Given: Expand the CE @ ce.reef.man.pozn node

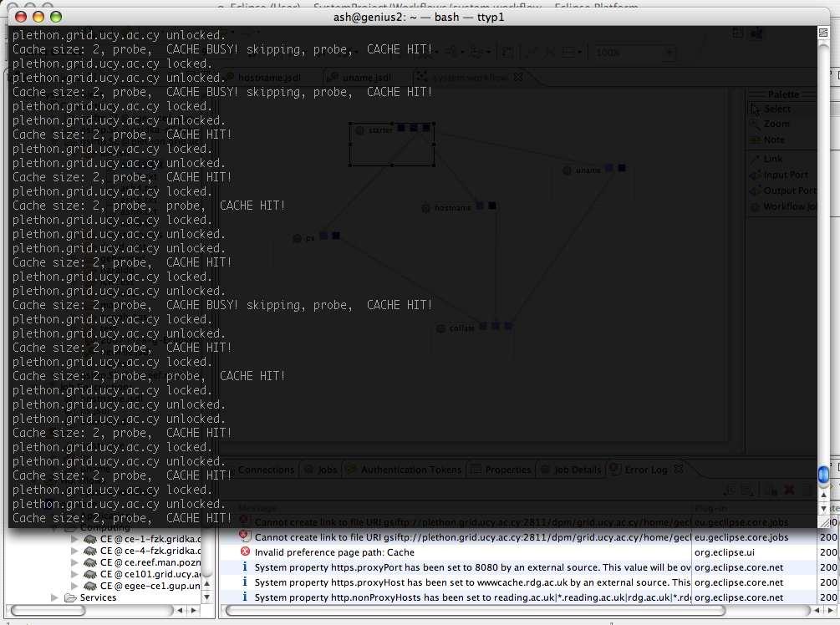Looking at the screenshot, I should click(74, 562).
